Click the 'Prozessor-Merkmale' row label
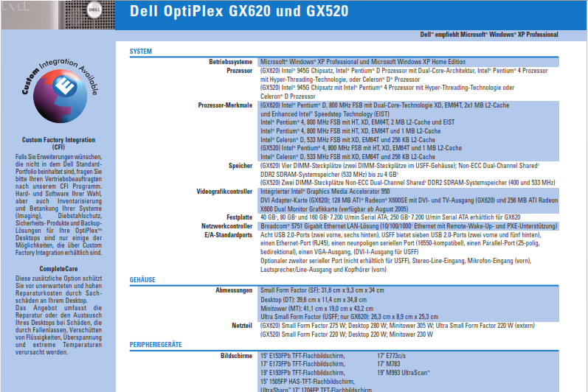 point(225,105)
